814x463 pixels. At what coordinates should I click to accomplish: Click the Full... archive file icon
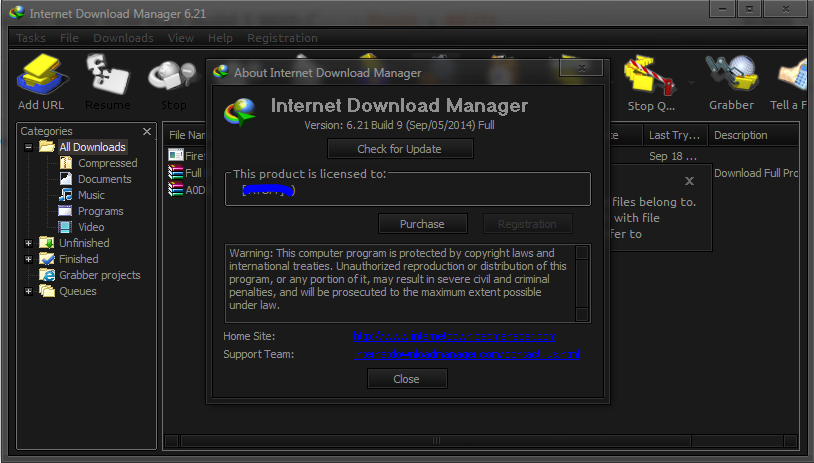tap(176, 172)
